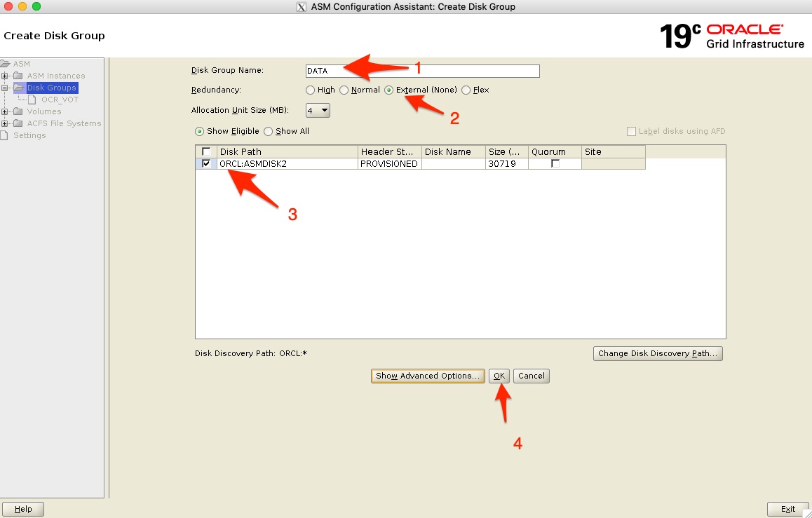Switch to Show All disks
The width and height of the screenshot is (812, 518).
tap(269, 132)
